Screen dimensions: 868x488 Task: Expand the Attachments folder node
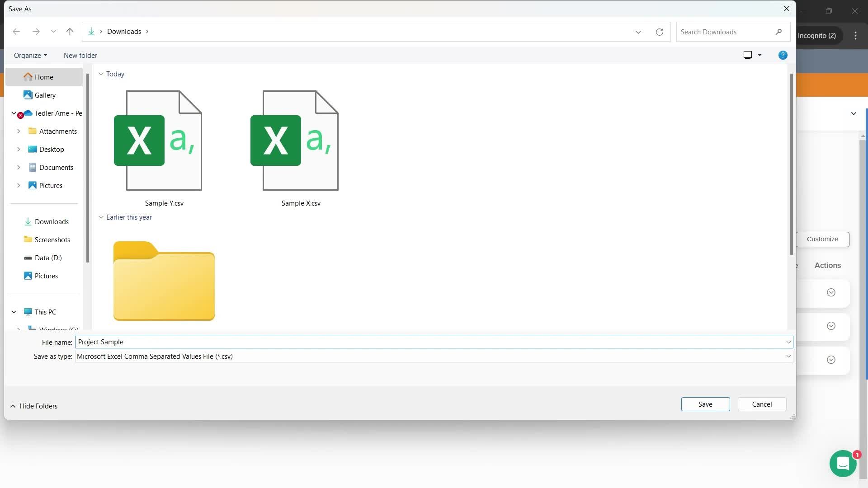click(19, 131)
